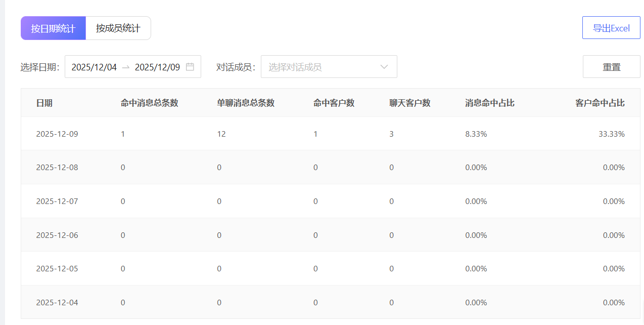
Task: Click the 消息命中占比 column header
Action: pyautogui.click(x=490, y=103)
